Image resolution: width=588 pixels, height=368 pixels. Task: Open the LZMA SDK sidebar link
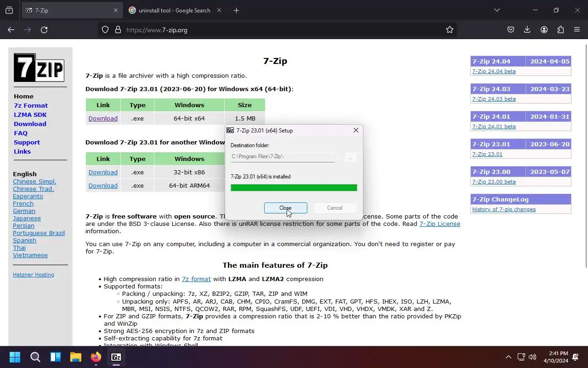tap(30, 115)
